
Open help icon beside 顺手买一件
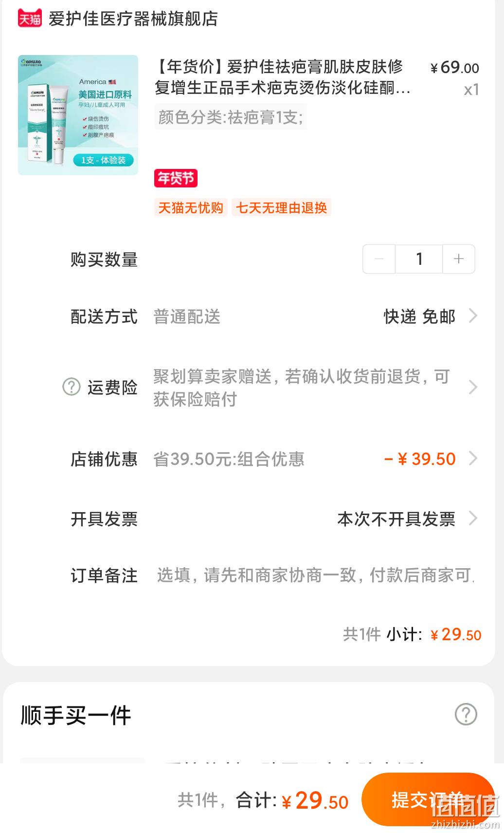click(x=466, y=714)
